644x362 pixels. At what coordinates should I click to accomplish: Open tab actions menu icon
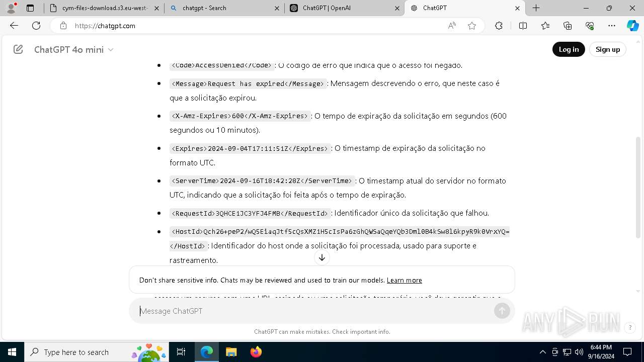point(30,8)
